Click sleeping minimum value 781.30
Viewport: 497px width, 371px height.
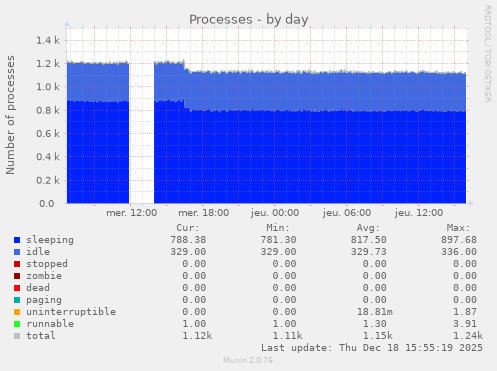coord(278,240)
